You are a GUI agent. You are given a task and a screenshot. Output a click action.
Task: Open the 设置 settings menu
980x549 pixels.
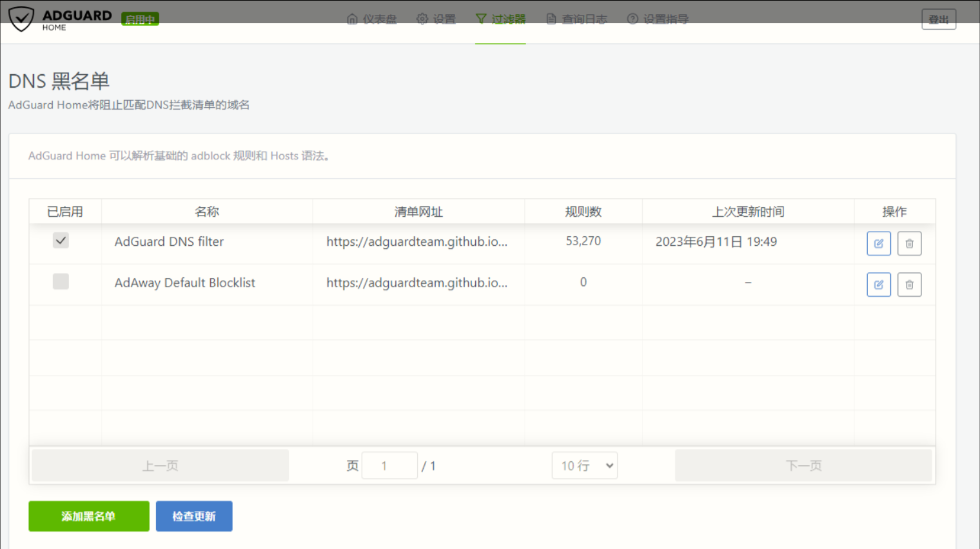[436, 19]
